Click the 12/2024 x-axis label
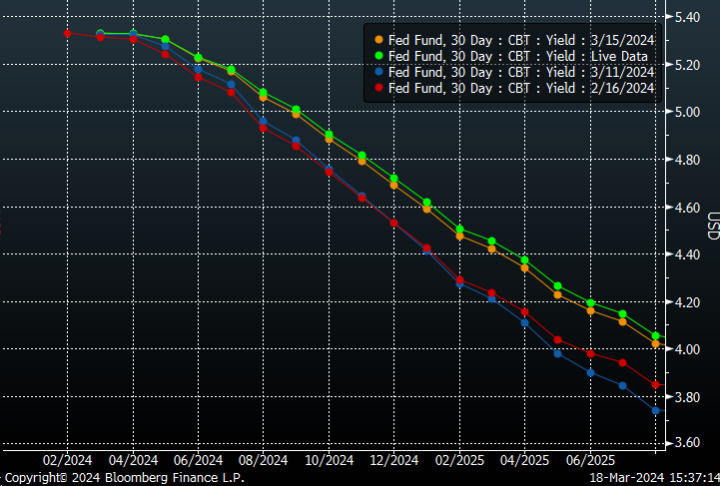Image resolution: width=720 pixels, height=486 pixels. (394, 460)
